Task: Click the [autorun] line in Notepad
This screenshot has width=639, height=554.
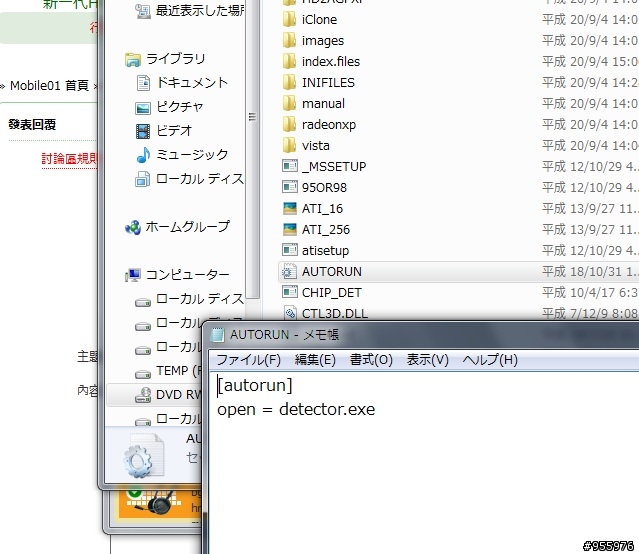Action: (x=255, y=385)
